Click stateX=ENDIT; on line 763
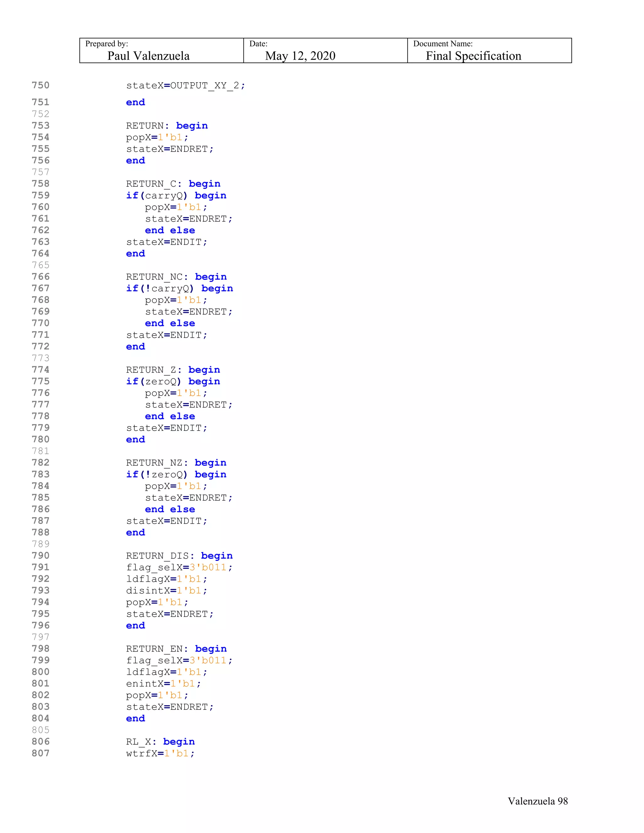Viewport: 644px width, 833px height. [x=167, y=242]
